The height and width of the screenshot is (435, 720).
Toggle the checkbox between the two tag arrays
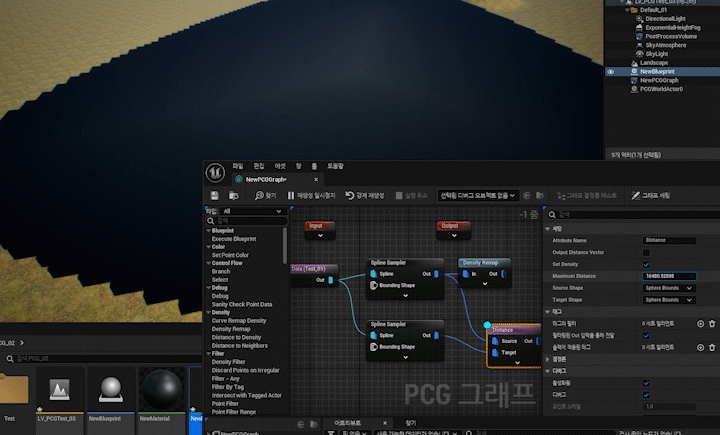[646, 336]
